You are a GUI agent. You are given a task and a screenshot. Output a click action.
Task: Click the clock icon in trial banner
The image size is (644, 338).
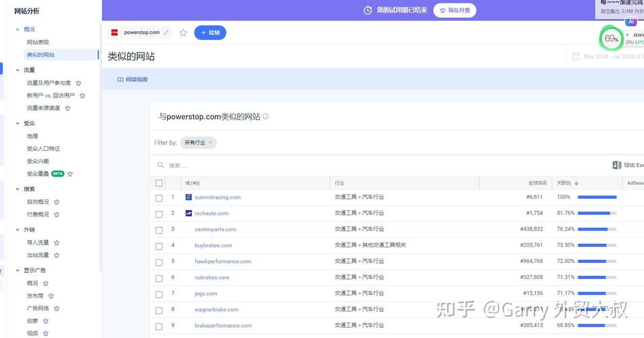368,10
